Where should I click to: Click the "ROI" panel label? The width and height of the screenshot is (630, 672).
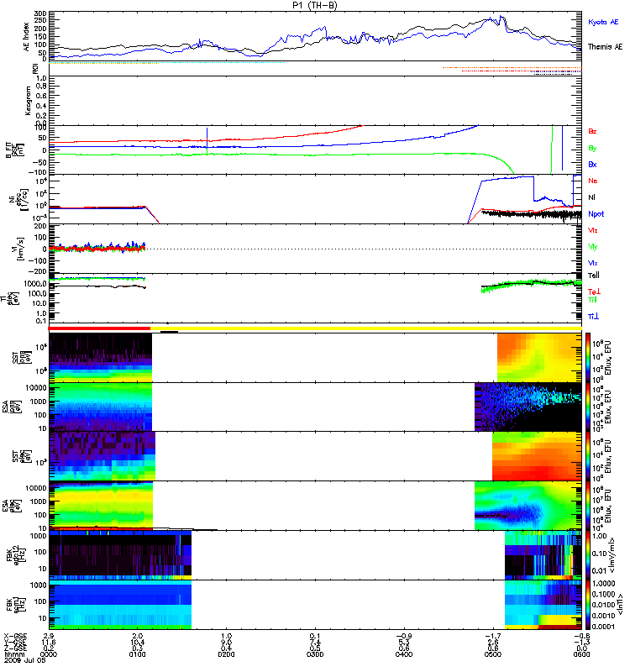(x=35, y=69)
